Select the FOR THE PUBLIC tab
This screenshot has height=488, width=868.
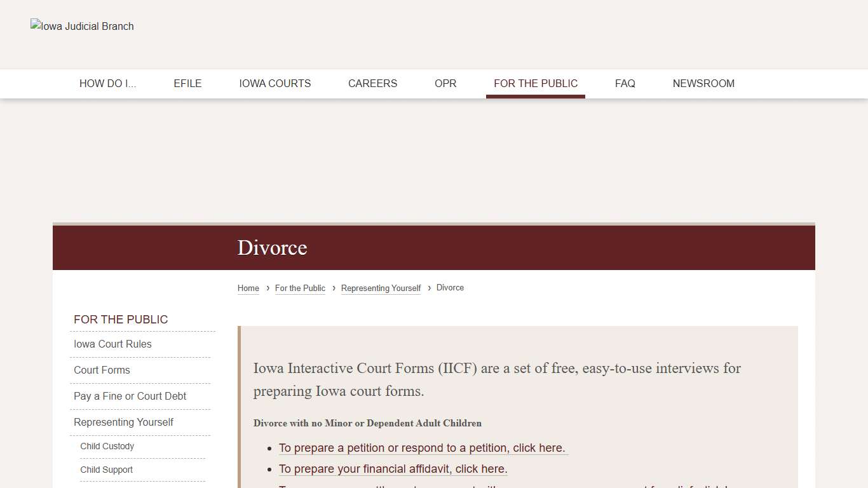click(x=536, y=83)
